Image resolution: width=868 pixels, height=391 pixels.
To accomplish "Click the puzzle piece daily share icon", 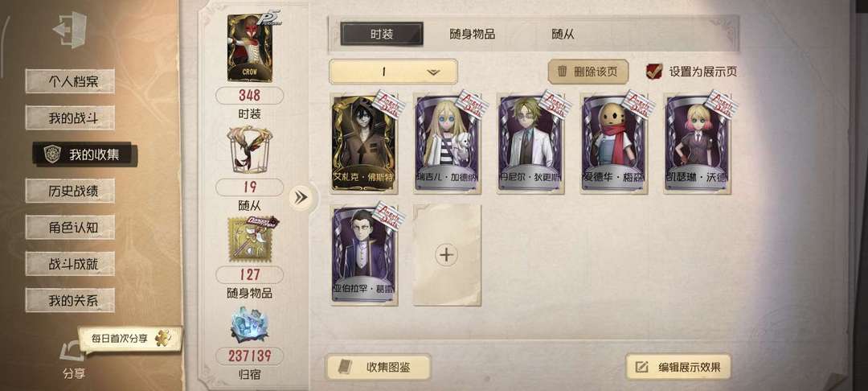I will click(163, 338).
